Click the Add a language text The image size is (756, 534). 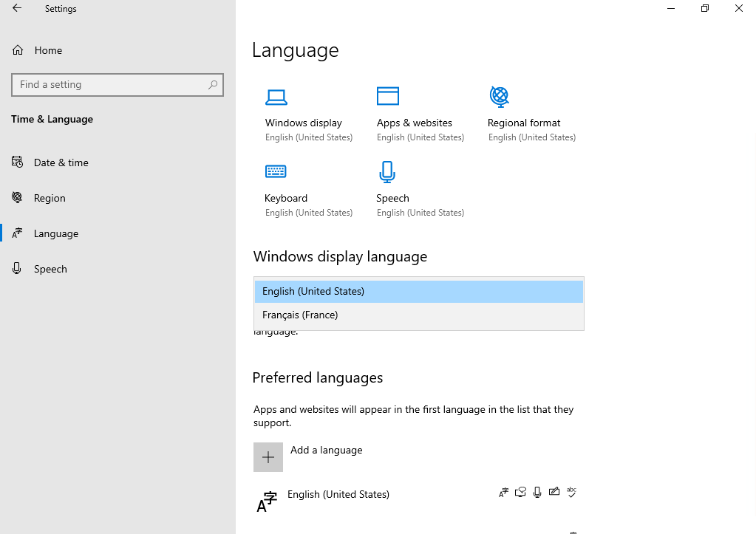click(x=327, y=450)
